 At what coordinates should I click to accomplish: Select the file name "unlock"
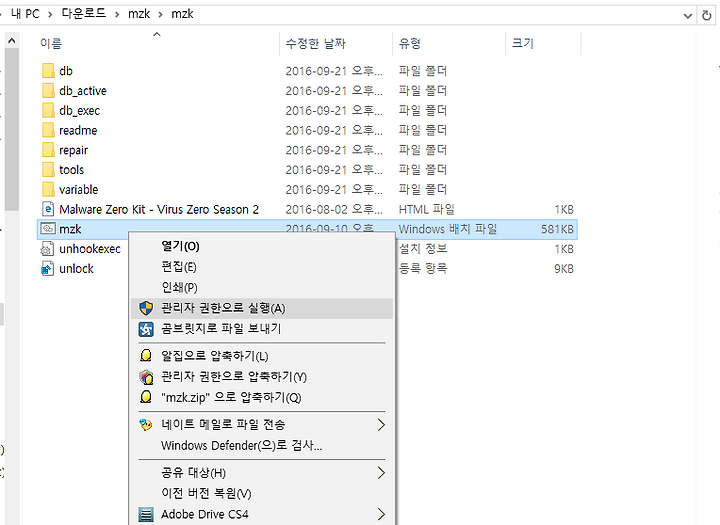[76, 269]
